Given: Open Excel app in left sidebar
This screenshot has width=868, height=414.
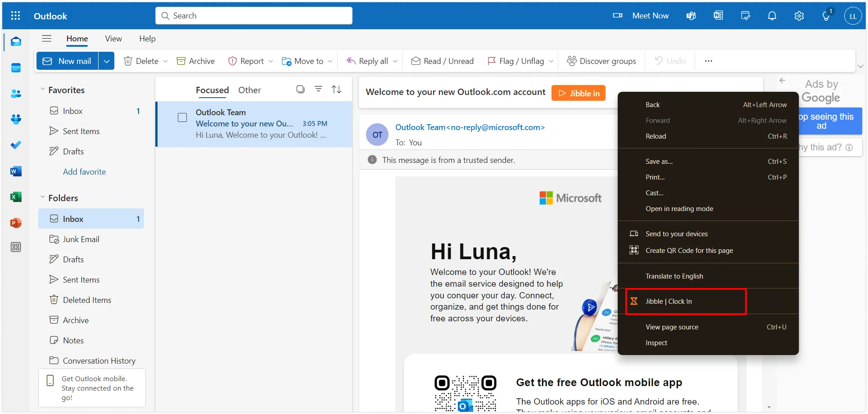Looking at the screenshot, I should [x=16, y=197].
